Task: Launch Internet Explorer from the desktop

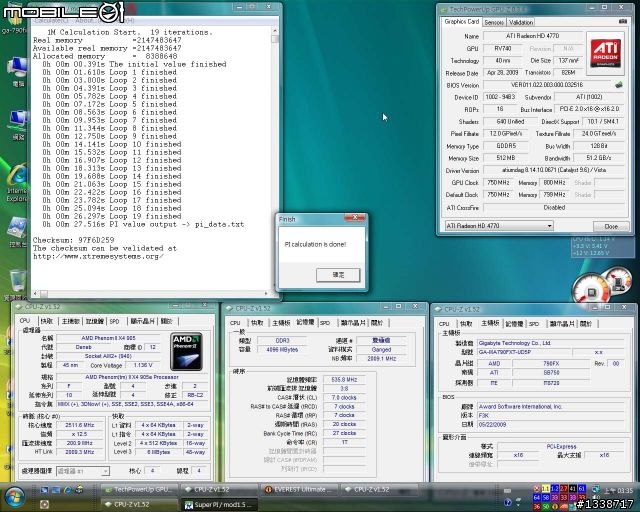Action: click(16, 183)
